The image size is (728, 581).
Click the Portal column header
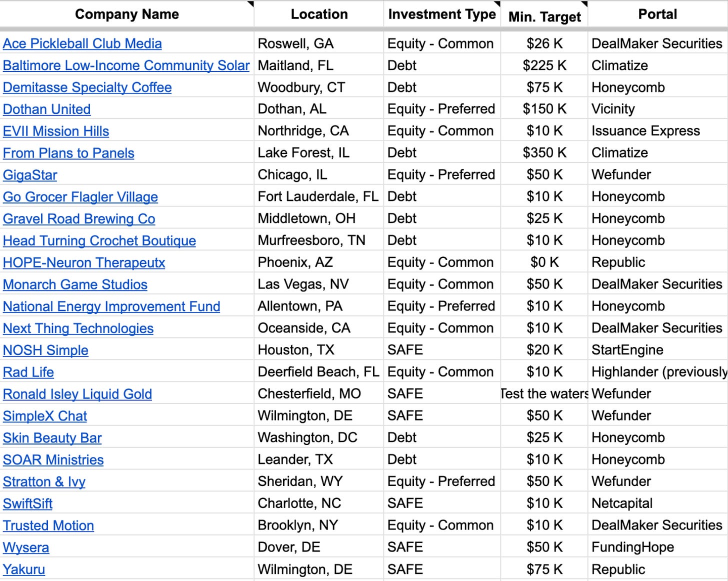tap(658, 14)
